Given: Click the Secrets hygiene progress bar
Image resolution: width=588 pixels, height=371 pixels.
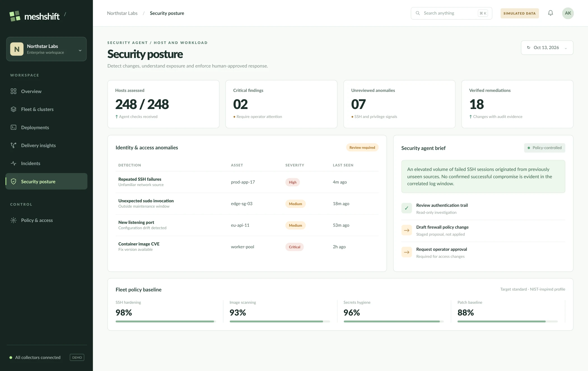Looking at the screenshot, I should pos(394,321).
